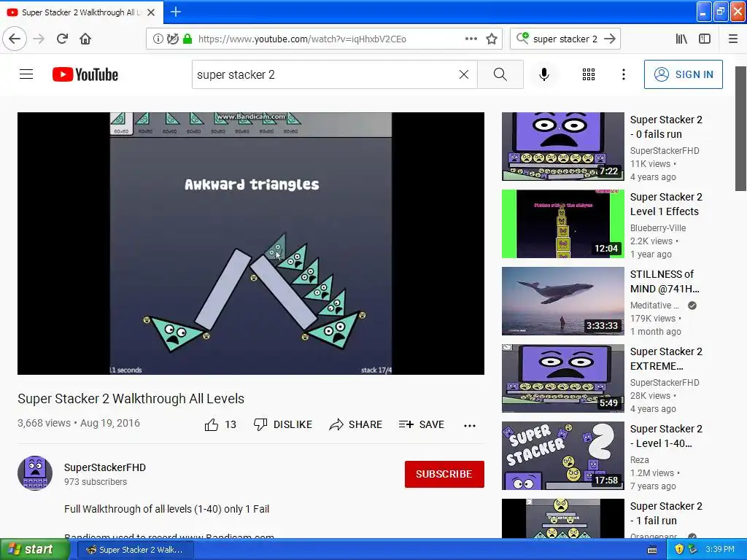Image resolution: width=747 pixels, height=560 pixels.
Task: Click the 'Aug 19, 2016' upload date text
Action: 110,423
